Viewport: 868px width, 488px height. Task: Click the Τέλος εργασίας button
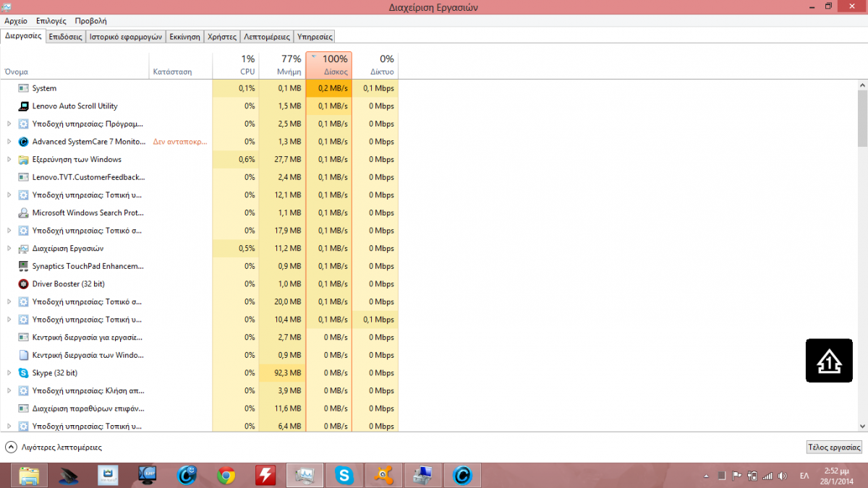coord(834,448)
